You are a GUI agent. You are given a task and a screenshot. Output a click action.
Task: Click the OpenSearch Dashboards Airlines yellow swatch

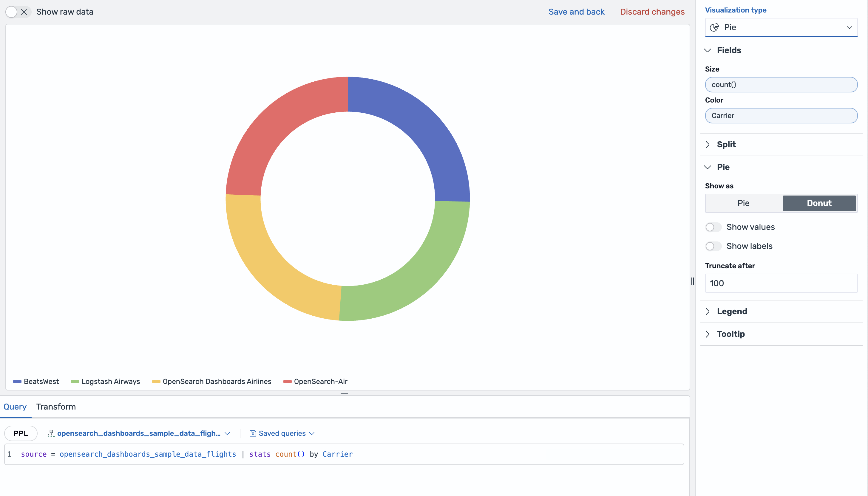pos(156,382)
